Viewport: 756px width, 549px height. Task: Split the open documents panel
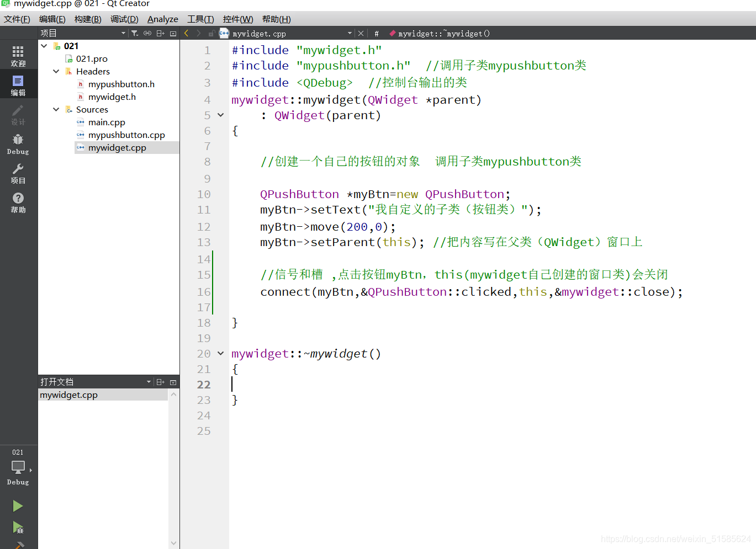pyautogui.click(x=161, y=382)
